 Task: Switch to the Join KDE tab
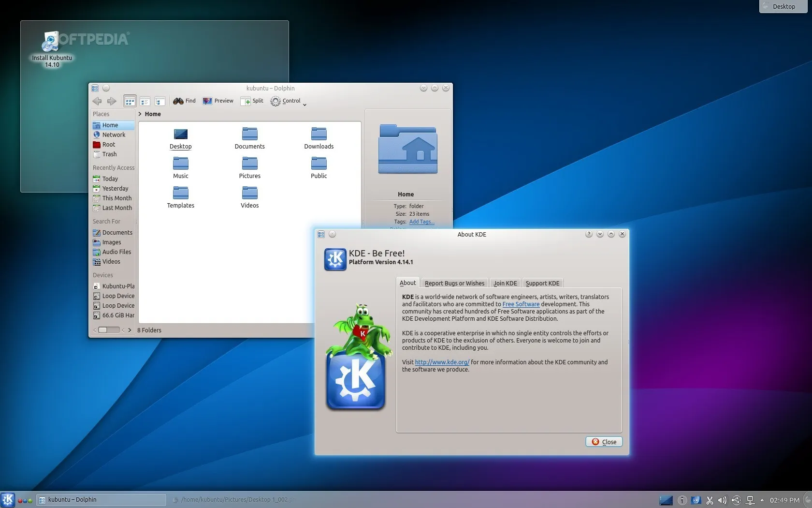[505, 284]
